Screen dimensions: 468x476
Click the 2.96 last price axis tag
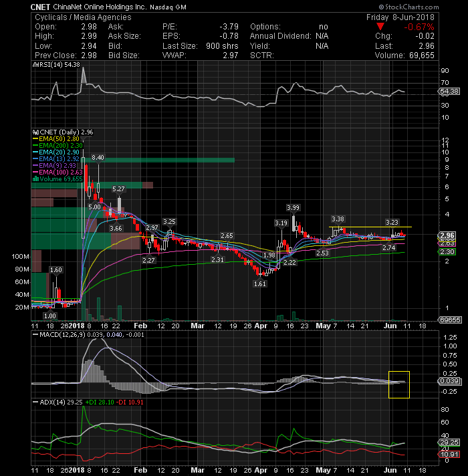[x=447, y=235]
